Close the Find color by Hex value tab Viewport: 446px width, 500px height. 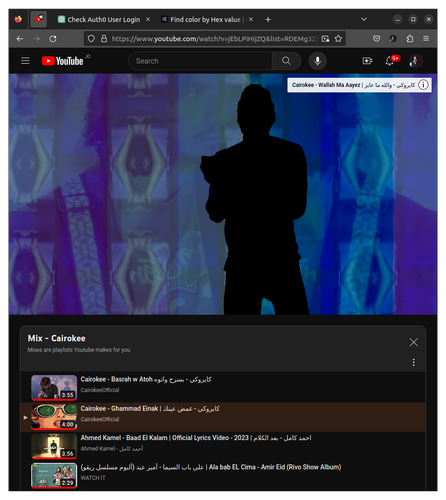pyautogui.click(x=251, y=20)
